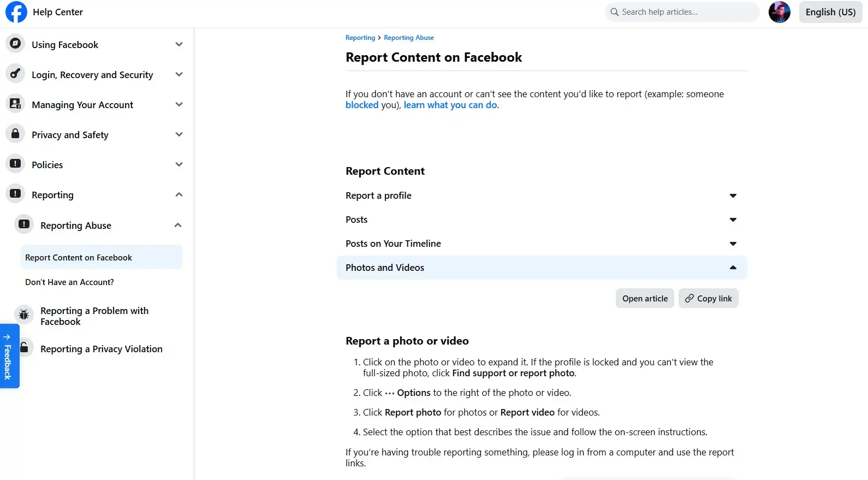The height and width of the screenshot is (480, 868).
Task: Expand the Posts section arrow
Action: click(733, 220)
